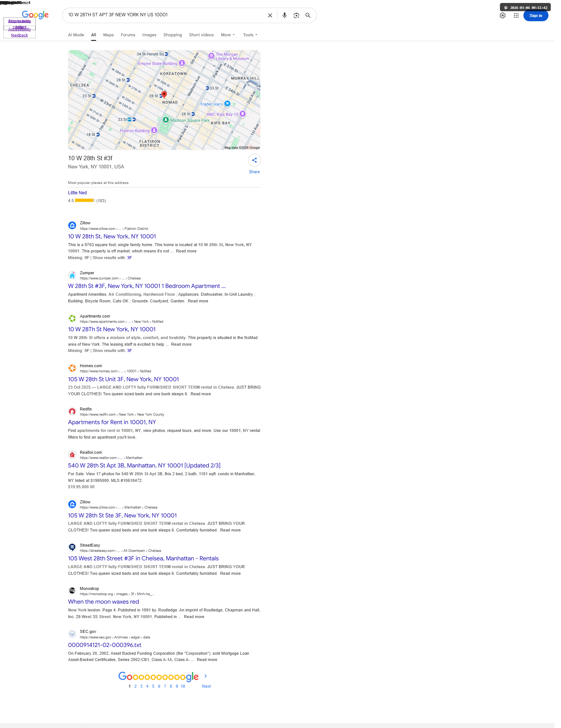Open the Little Ned place link

point(77,193)
